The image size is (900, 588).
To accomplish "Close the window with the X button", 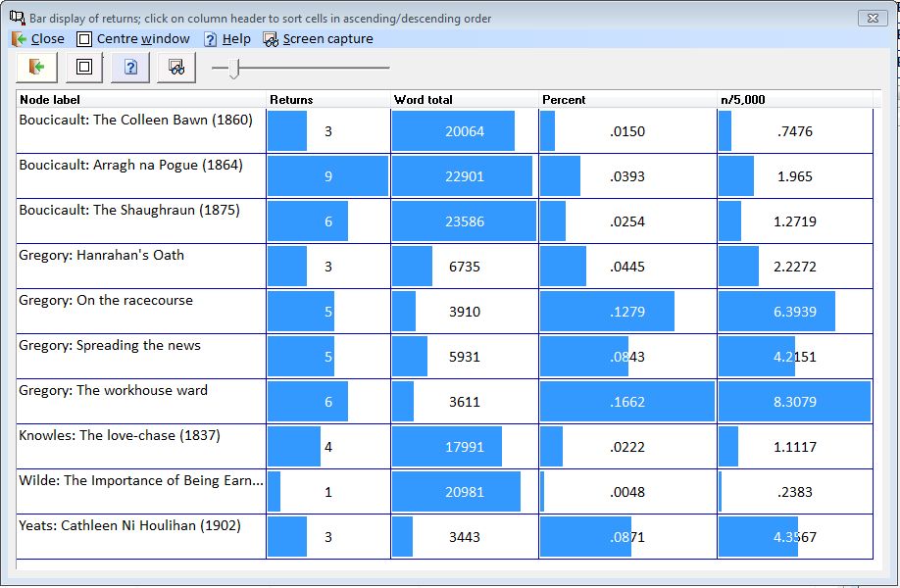I will tap(873, 18).
